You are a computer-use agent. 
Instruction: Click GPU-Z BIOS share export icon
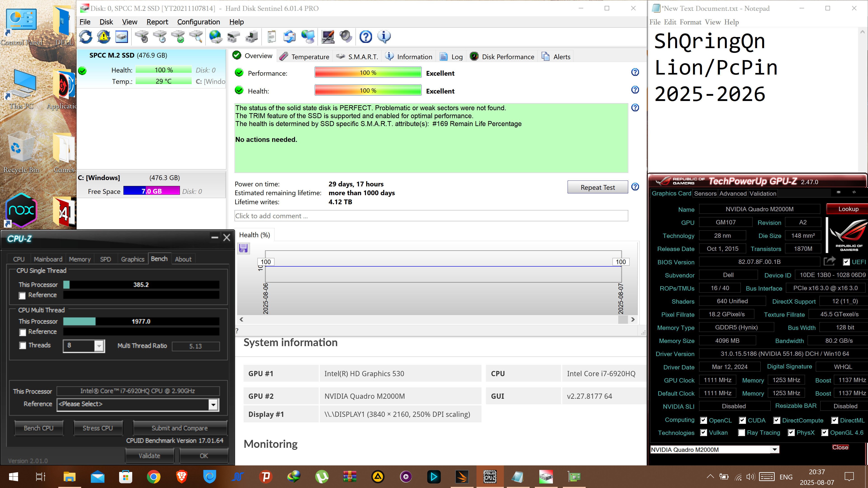[x=830, y=261]
